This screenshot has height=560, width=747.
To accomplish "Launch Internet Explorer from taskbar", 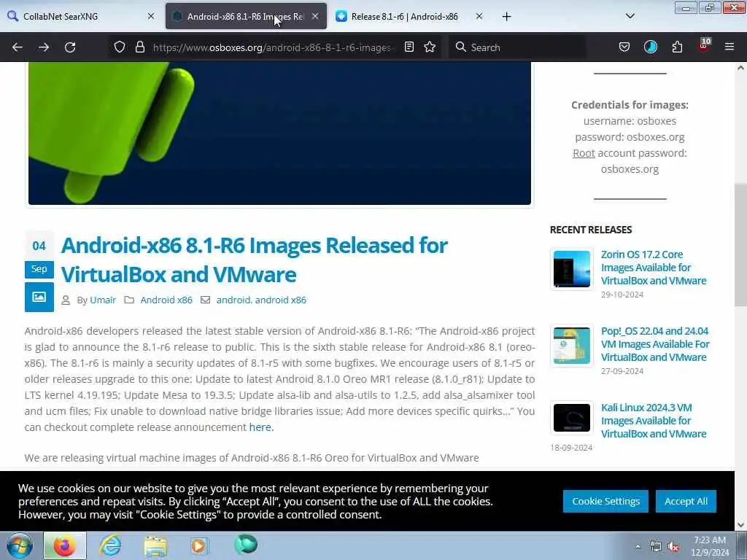I will pos(111,545).
